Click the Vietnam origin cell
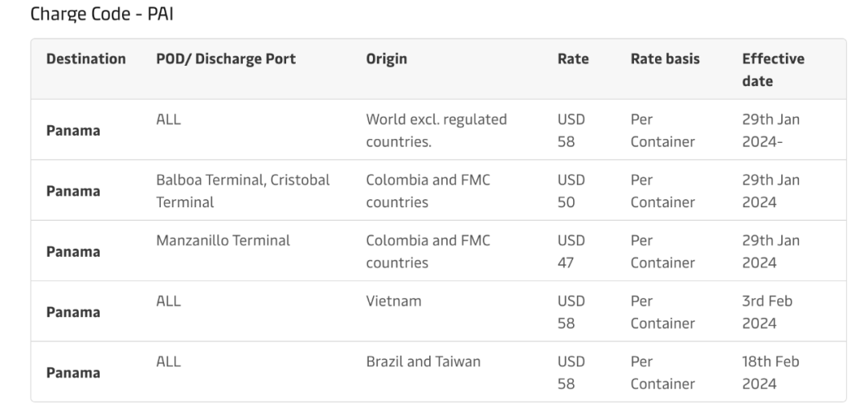868x416 pixels. pyautogui.click(x=393, y=301)
